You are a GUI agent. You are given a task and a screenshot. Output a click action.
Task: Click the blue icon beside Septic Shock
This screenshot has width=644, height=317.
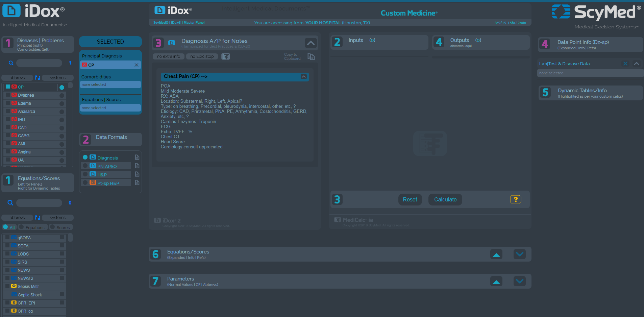pos(14,295)
